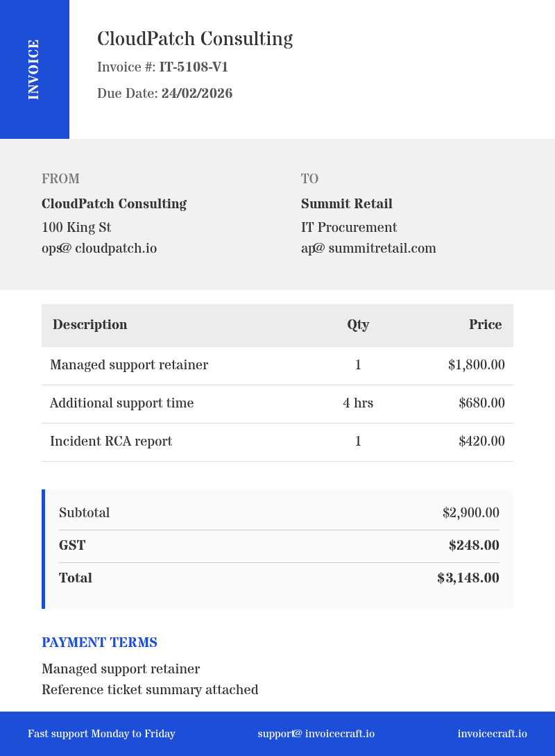
Task: Click the due date 24/02/2026
Action: click(197, 94)
